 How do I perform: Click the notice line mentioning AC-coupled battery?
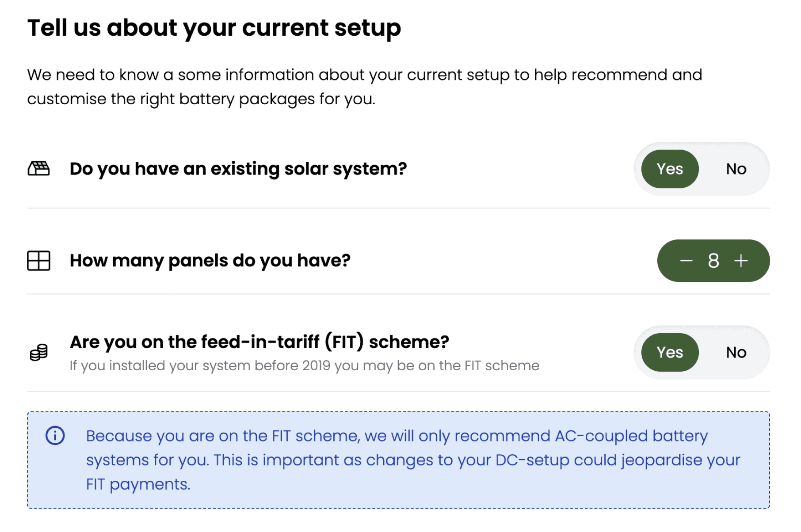[x=397, y=436]
